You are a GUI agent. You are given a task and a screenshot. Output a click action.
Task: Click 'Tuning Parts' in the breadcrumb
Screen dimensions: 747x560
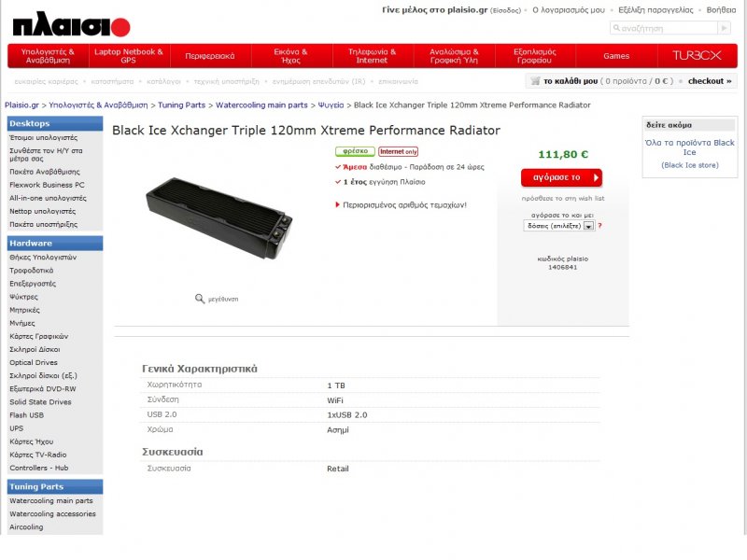tap(181, 105)
